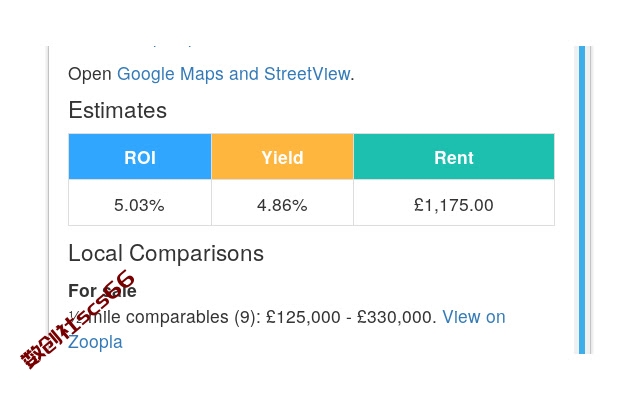This screenshot has height=400, width=640.
Task: Click the £125,000 lower price figure
Action: pos(303,317)
